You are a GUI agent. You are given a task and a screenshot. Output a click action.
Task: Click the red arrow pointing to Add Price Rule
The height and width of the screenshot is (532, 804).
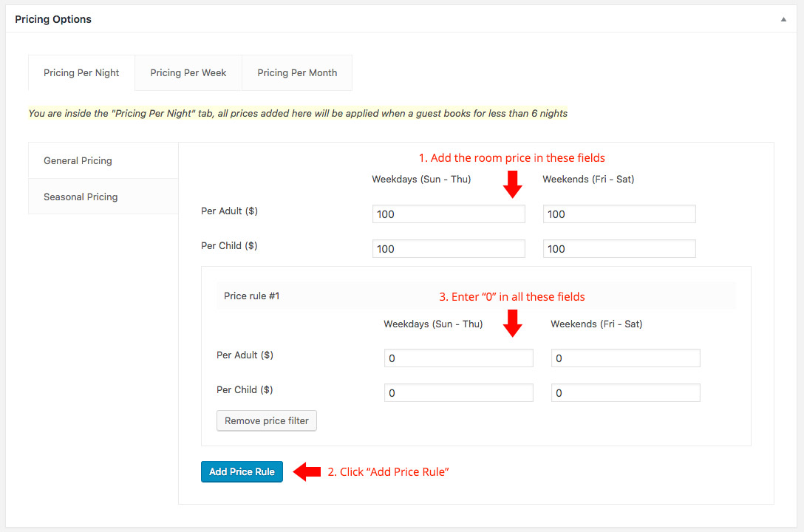tap(307, 471)
